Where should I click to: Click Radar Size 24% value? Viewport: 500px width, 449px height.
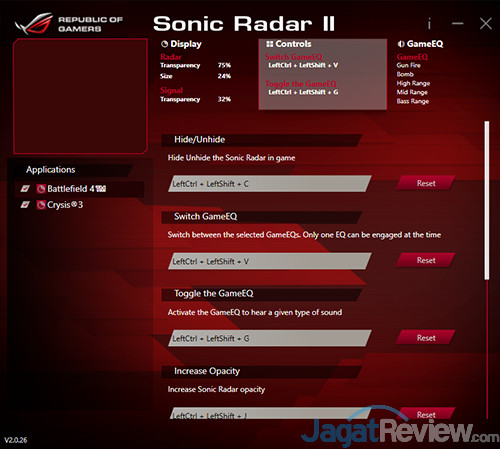point(224,76)
